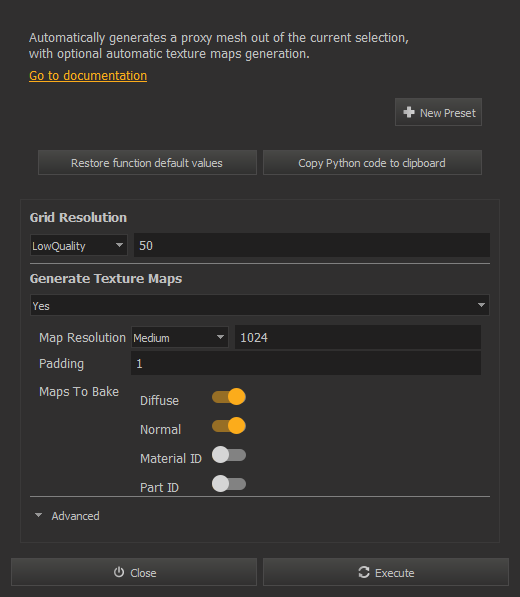Click the Execute button

point(386,572)
